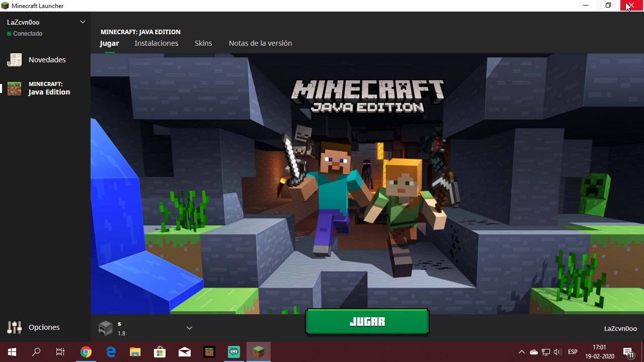Open Microsoft Store from taskbar
This screenshot has height=362, width=644.
pyautogui.click(x=160, y=352)
